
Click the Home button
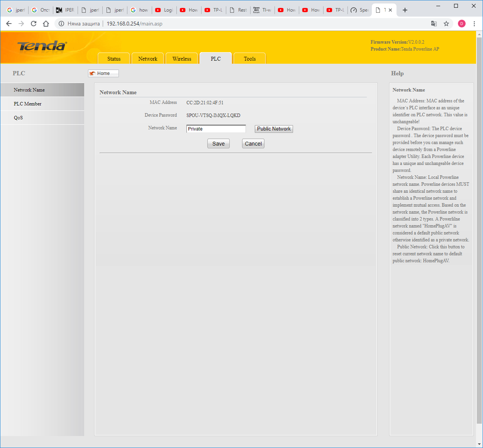103,73
